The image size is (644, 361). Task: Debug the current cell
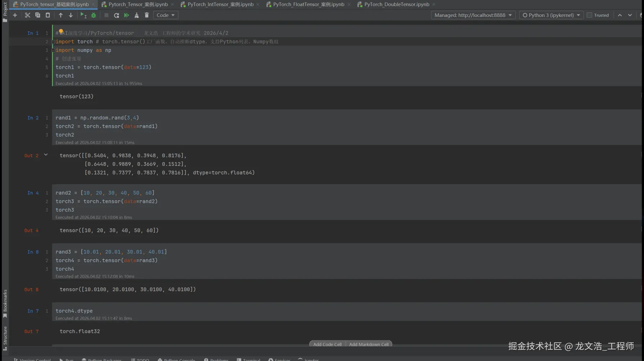[x=94, y=15]
